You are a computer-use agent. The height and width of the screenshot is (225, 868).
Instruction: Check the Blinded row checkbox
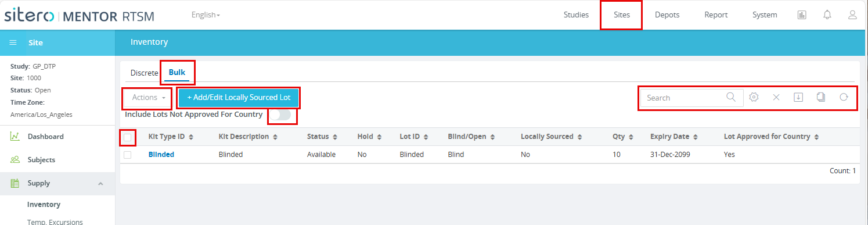pos(128,155)
